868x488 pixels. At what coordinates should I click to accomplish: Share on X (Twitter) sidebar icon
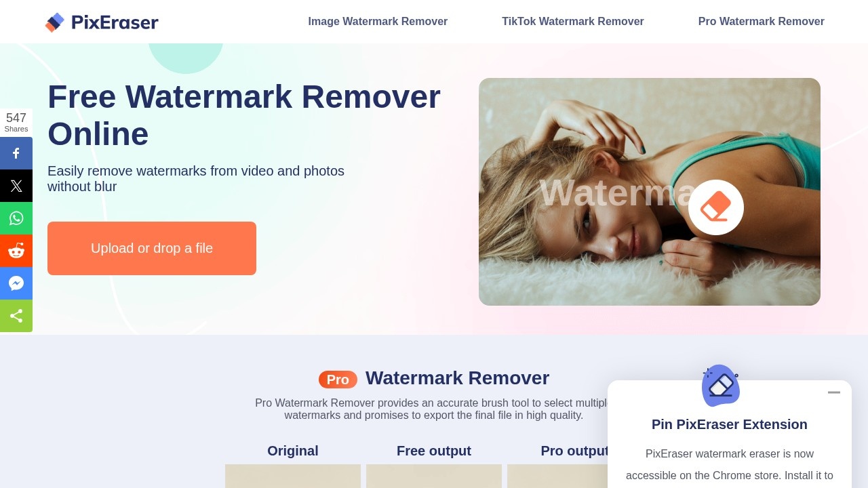click(x=16, y=186)
